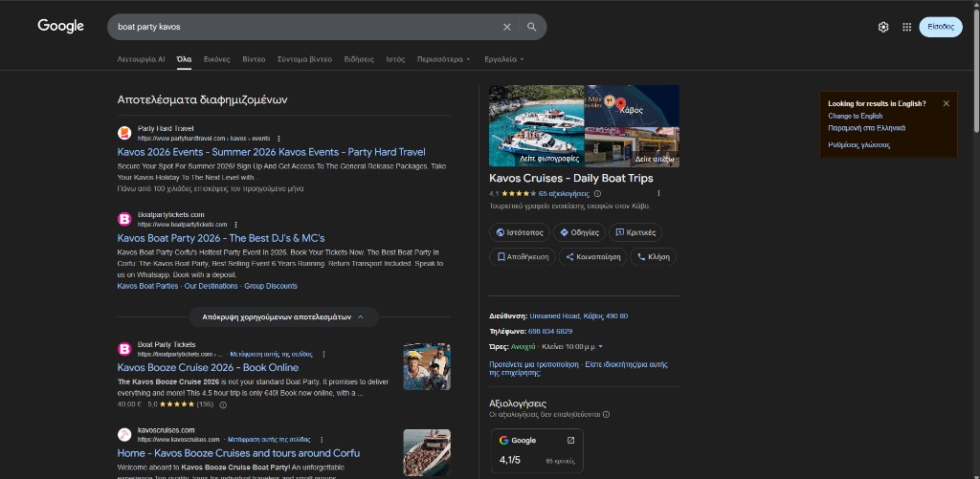The width and height of the screenshot is (980, 479).
Task: Open the options menu for the Party Hard Travel result
Action: coord(278,138)
